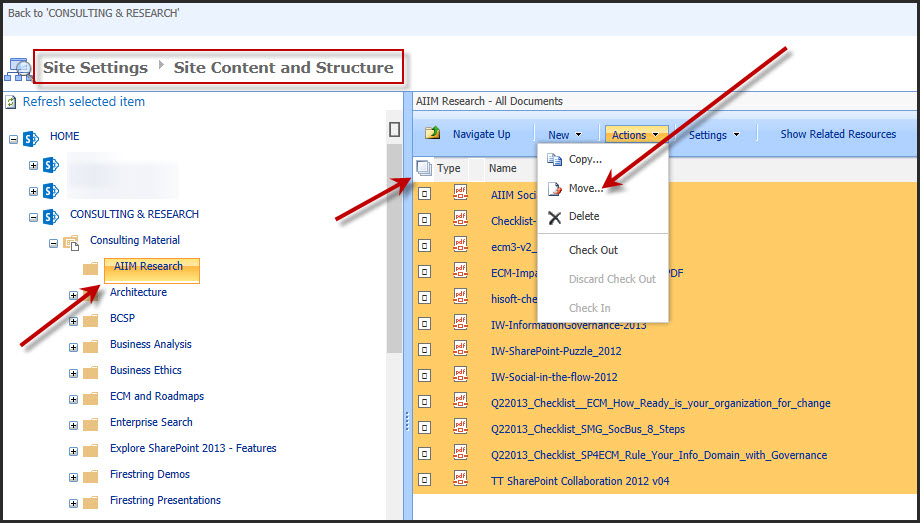Click the Refresh selected item icon
Viewport: 920px width, 523px height.
[x=11, y=102]
